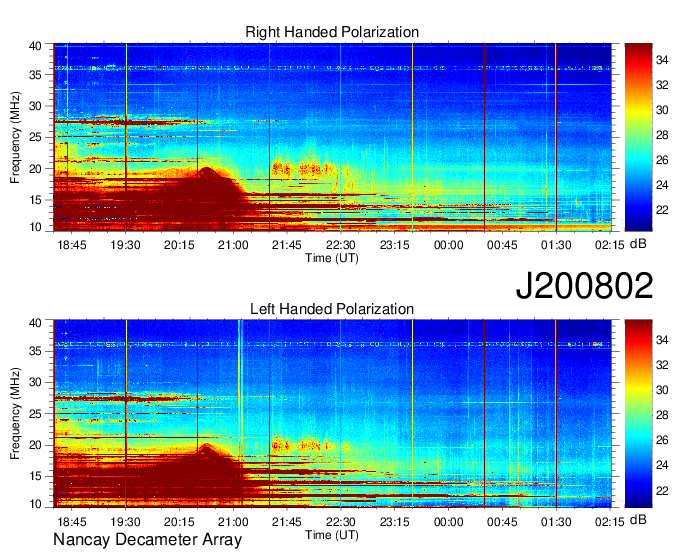Click 40 MHz tick on Left Handed frequency axis
Image resolution: width=680 pixels, height=552 pixels.
click(x=36, y=323)
